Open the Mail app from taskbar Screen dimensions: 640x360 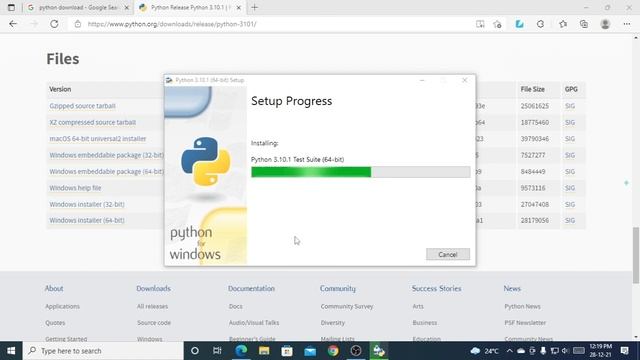click(310, 351)
